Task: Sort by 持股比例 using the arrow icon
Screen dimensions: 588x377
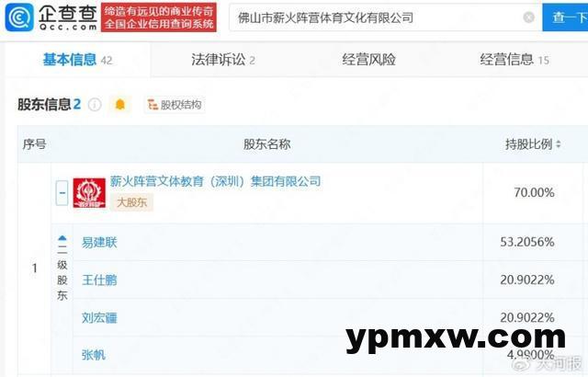Action: (559, 144)
